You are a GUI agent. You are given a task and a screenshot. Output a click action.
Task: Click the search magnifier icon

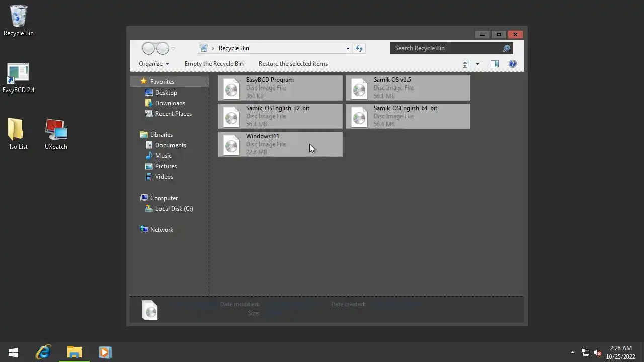tap(507, 48)
